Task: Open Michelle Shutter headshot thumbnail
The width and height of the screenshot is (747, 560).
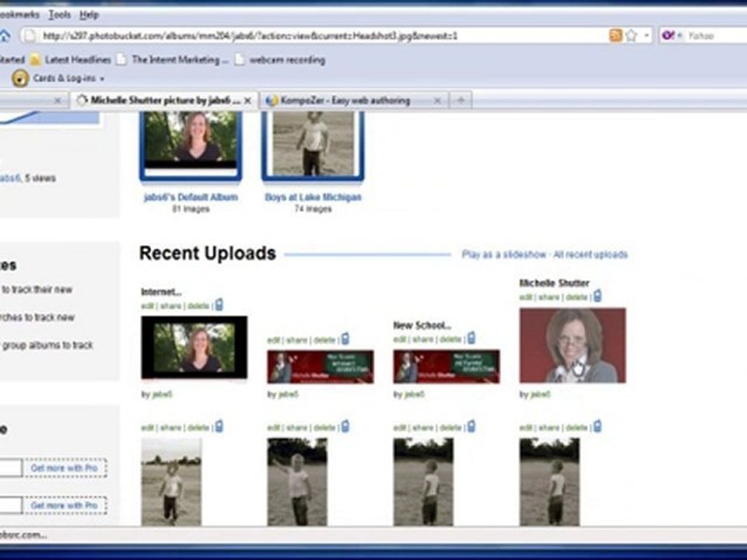Action: [573, 345]
